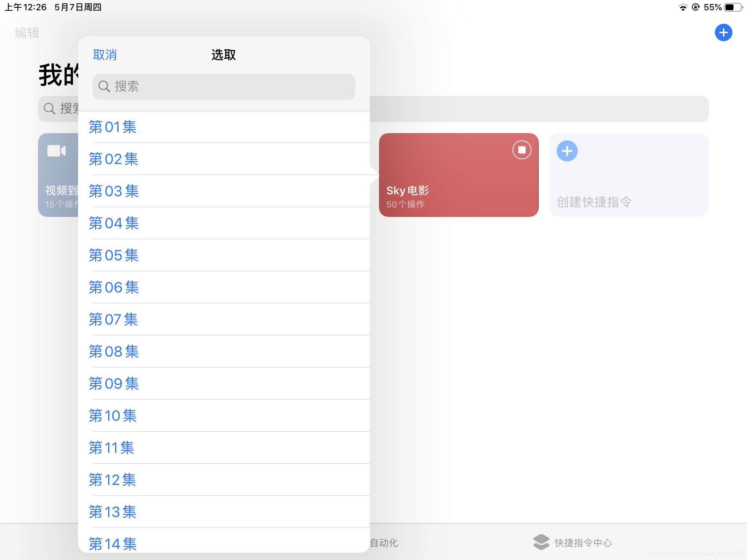Tap magnifier icon in the popup search field

pyautogui.click(x=104, y=86)
